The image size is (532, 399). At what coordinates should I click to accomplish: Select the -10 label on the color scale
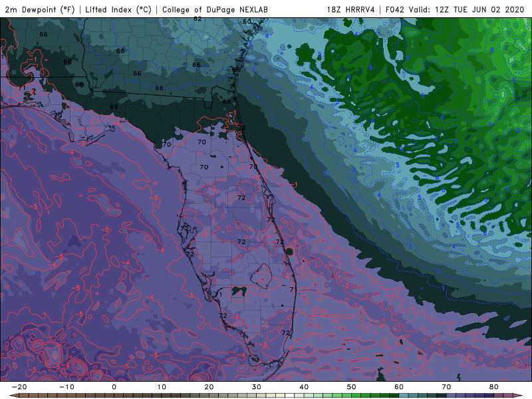66,387
